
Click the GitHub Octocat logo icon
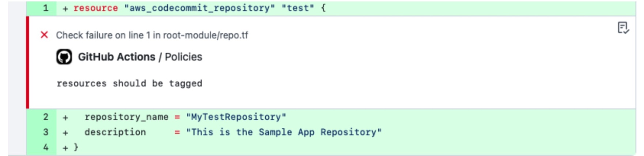tap(64, 57)
